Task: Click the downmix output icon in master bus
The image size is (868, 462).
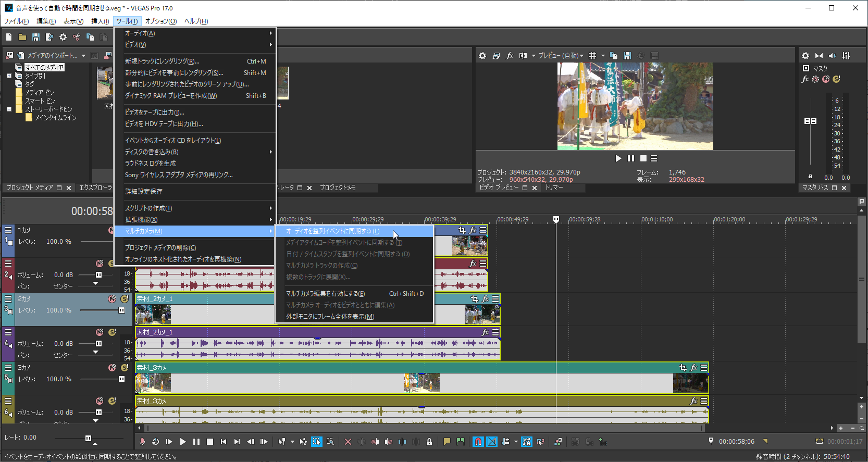Action: (x=819, y=56)
